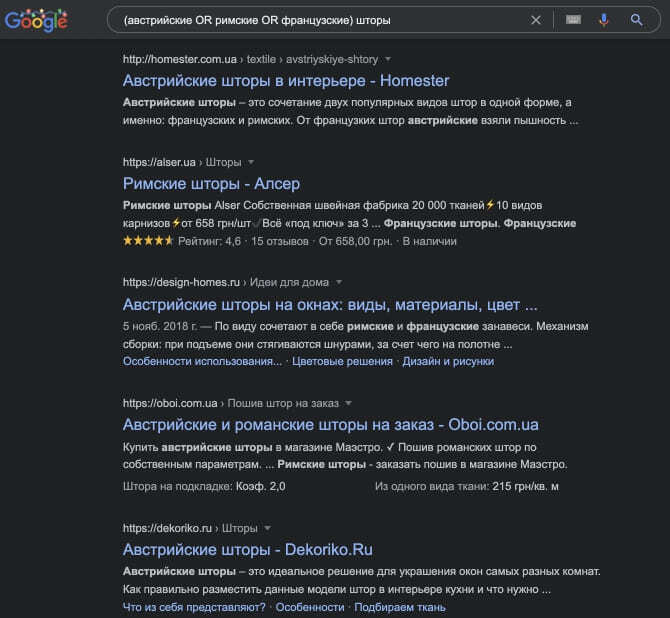Click the https://alser.ua breadcrumb URL
This screenshot has width=670, height=618.
pos(159,162)
